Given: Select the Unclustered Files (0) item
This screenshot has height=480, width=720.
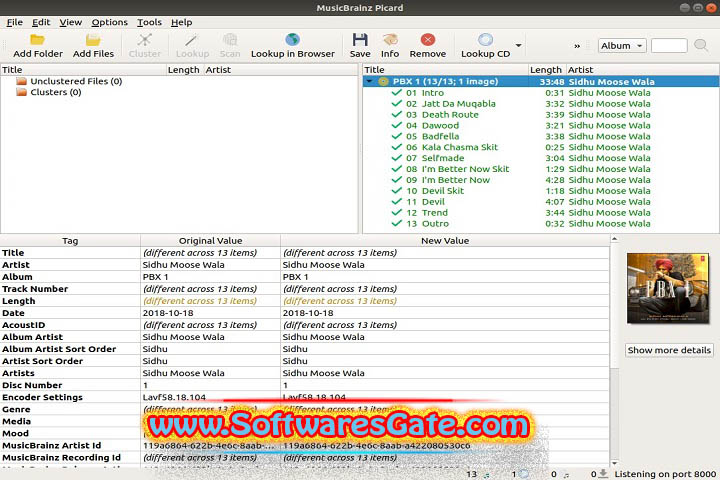Looking at the screenshot, I should click(x=76, y=81).
